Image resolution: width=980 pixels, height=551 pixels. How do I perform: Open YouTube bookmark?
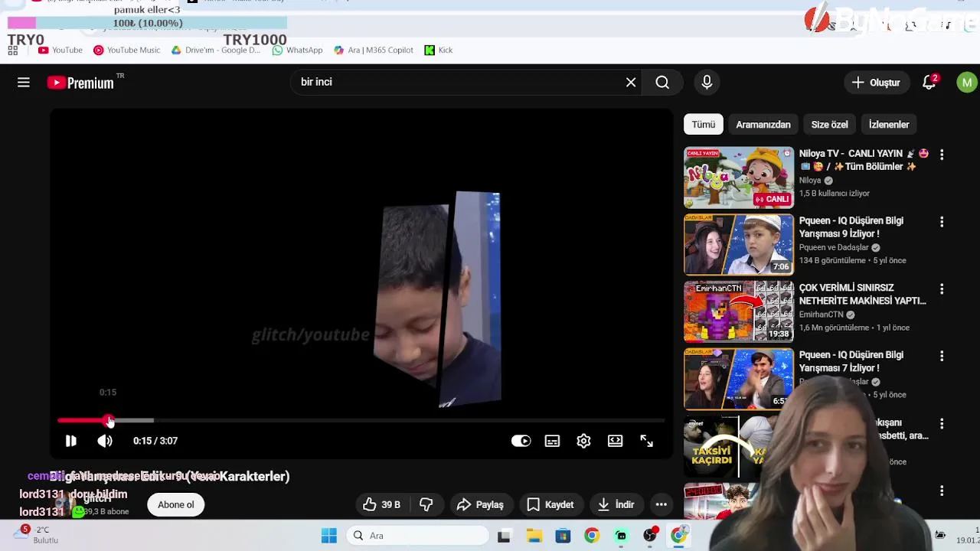[60, 50]
